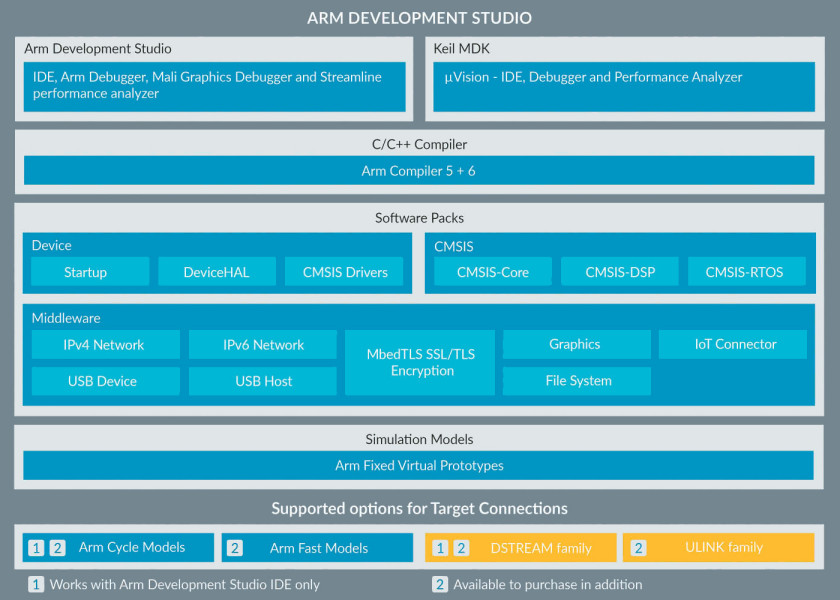Click the MbedTLS SSL/TLS Encryption block
Viewport: 840px width, 600px height.
pos(420,363)
